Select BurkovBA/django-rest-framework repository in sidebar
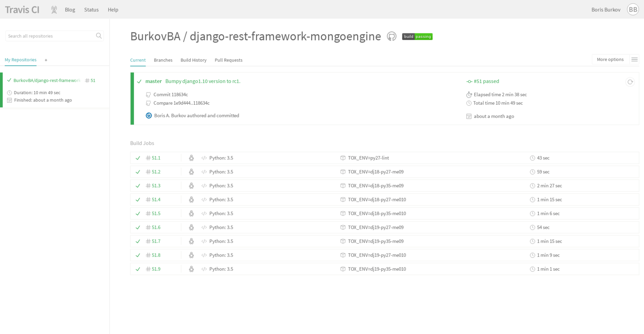The height and width of the screenshot is (334, 644). (47, 81)
